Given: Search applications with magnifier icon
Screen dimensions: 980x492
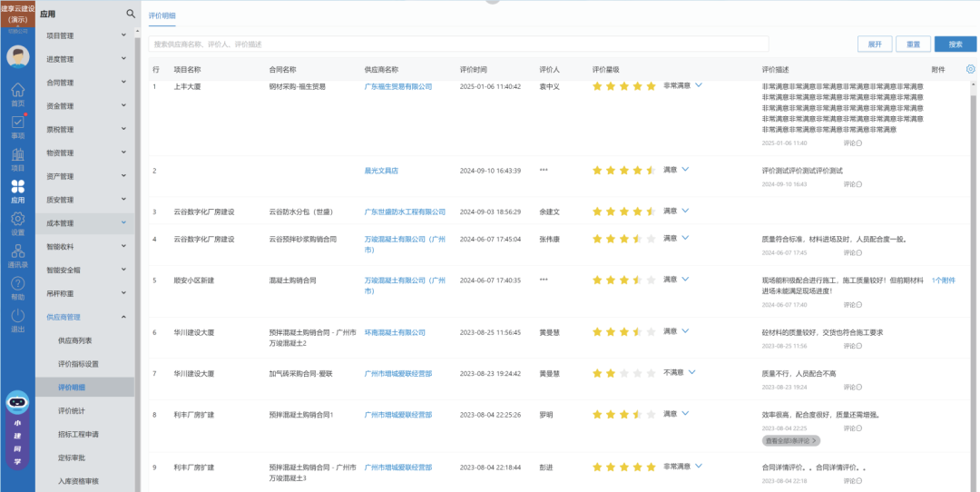Looking at the screenshot, I should (x=131, y=14).
